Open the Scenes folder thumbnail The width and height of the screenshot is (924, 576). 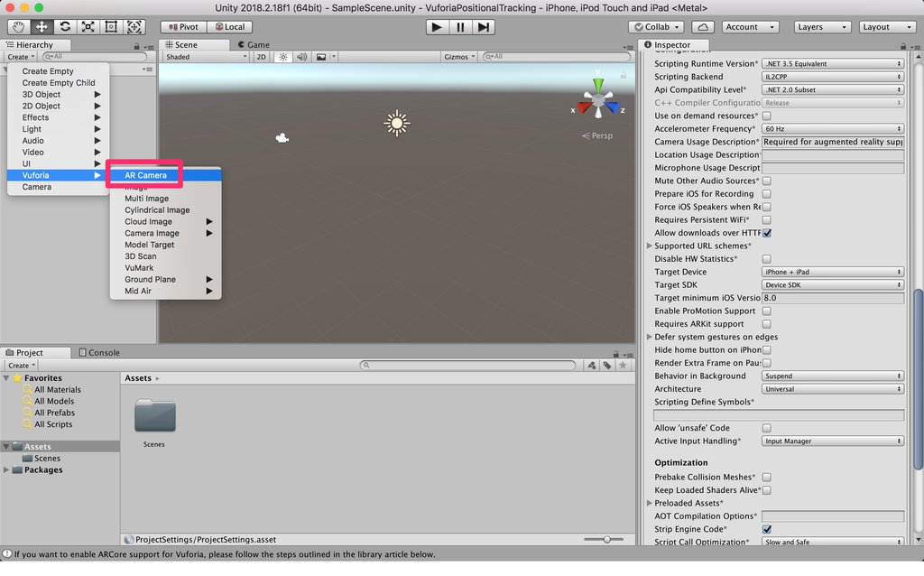point(154,416)
